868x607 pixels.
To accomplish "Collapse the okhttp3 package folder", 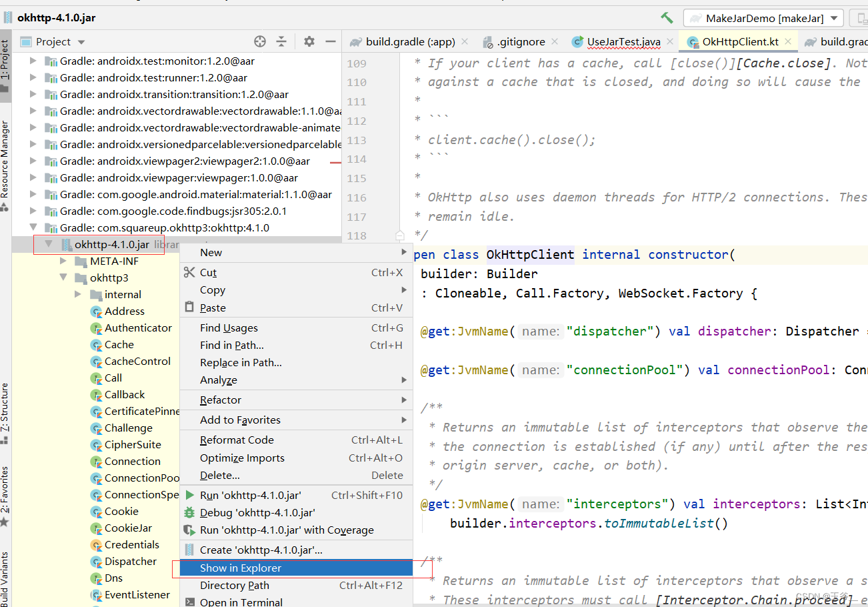I will click(63, 277).
